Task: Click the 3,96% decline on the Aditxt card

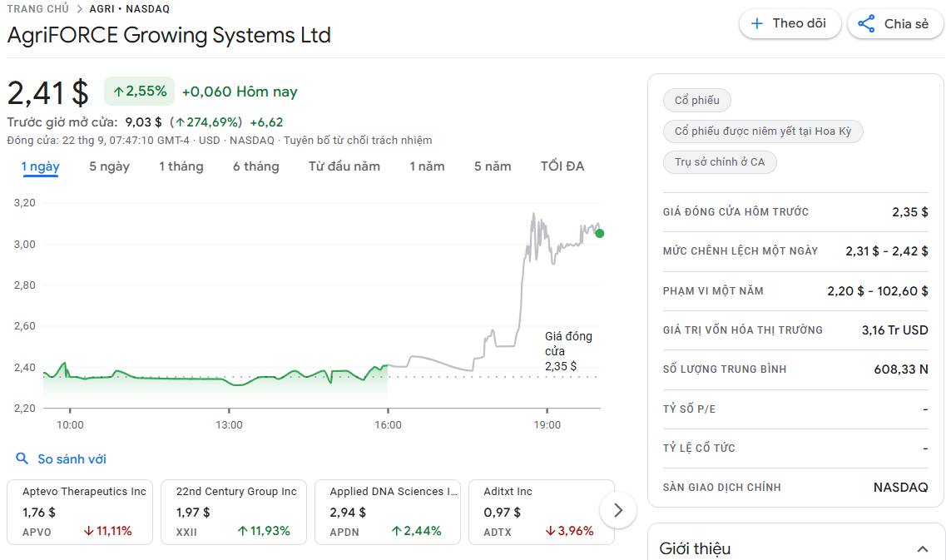Action: (570, 531)
